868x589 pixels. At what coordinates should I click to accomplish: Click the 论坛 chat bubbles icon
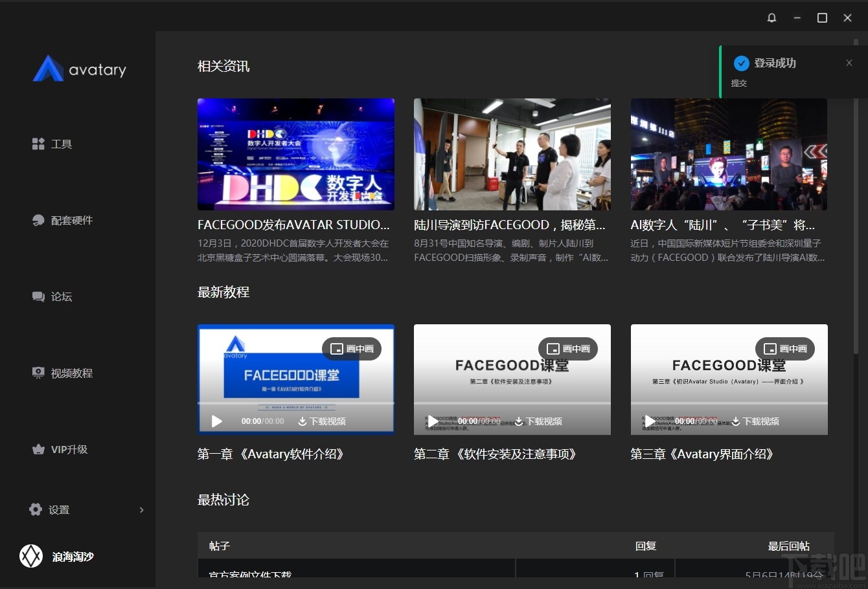point(38,296)
